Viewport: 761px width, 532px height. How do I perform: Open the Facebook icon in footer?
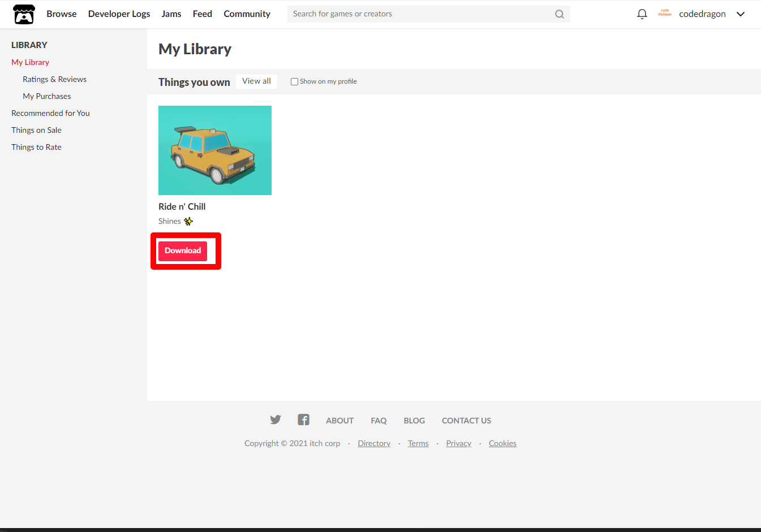(x=304, y=419)
